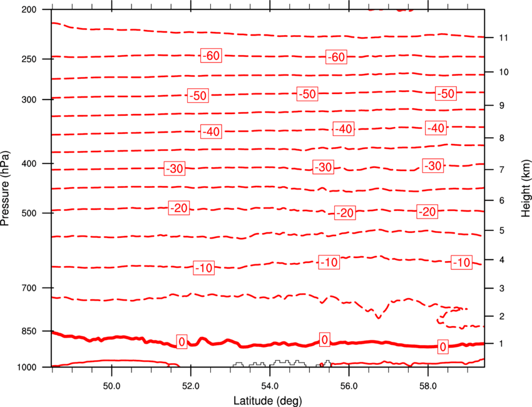The image size is (532, 407).
Task: Click the leftmost -30 contour label
Action: pos(175,168)
